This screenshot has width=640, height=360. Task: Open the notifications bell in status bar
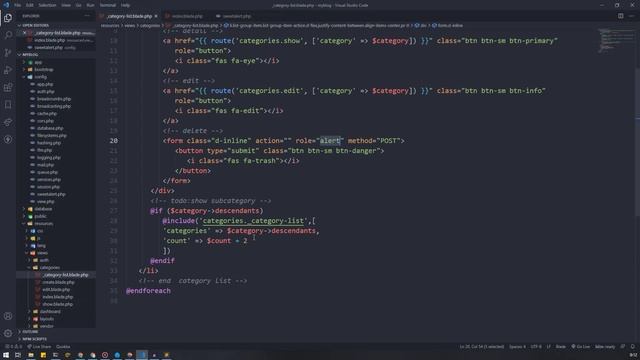click(x=632, y=347)
